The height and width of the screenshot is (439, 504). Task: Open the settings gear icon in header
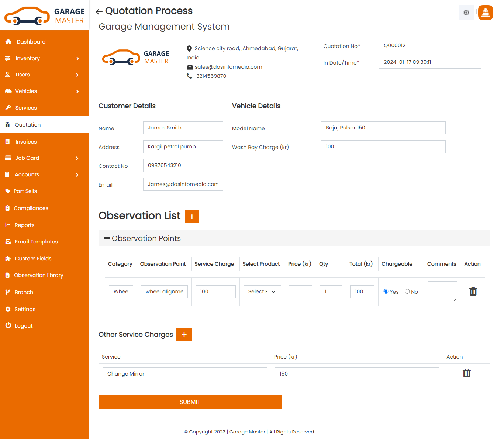coord(466,13)
